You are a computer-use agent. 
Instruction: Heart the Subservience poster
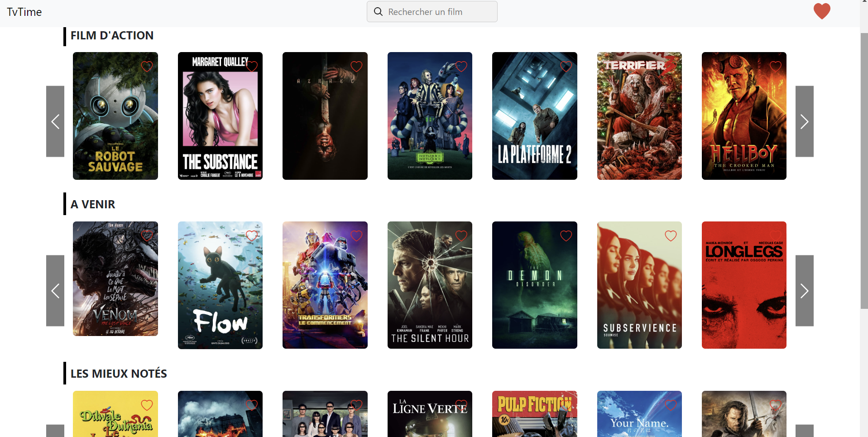point(671,235)
